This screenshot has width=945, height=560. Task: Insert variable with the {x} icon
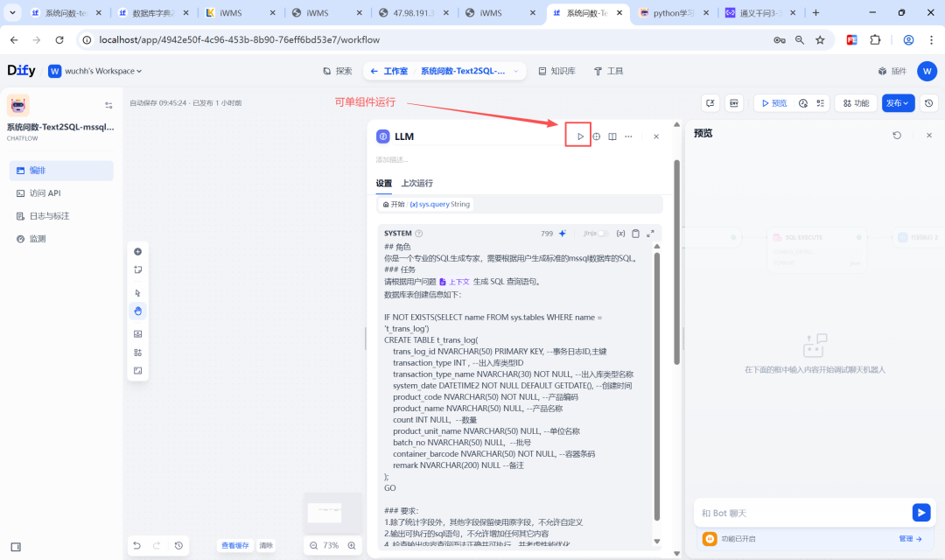(620, 234)
